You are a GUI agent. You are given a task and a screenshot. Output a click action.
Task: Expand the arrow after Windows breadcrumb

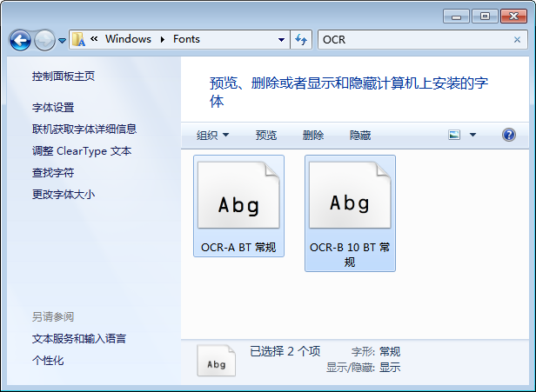[x=163, y=40]
